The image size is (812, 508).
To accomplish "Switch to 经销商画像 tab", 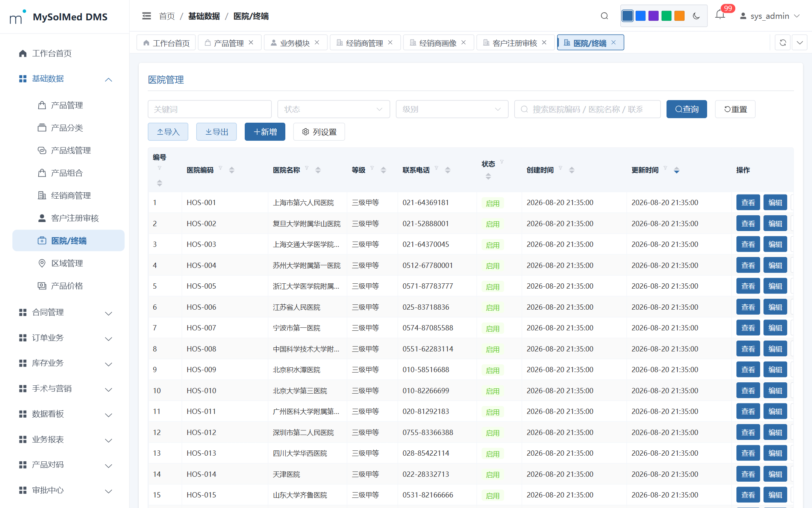I will pos(438,43).
